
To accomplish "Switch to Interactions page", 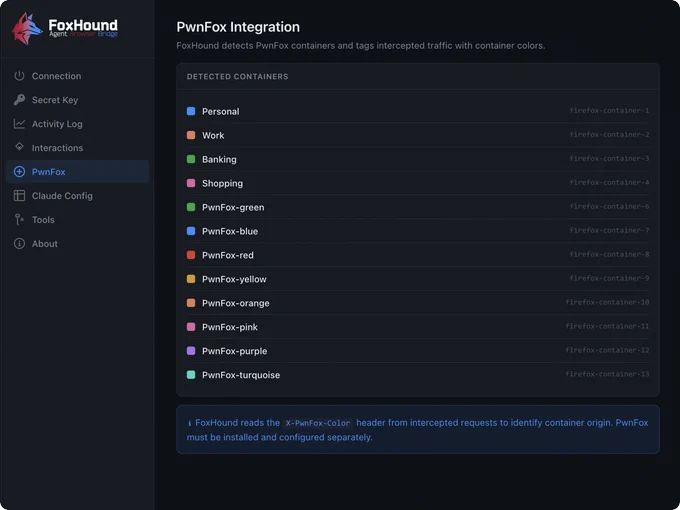I will tap(77, 148).
